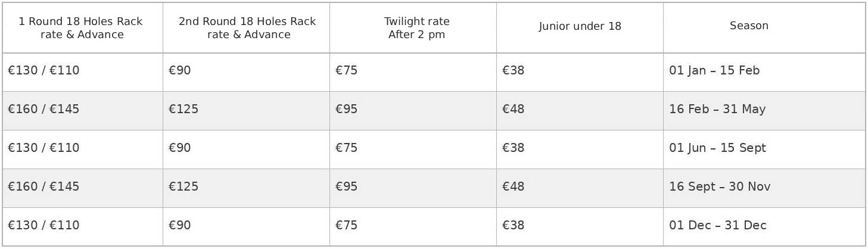The width and height of the screenshot is (868, 249).
Task: Click the €75 twilight rate for 01 Dec – 31 Dec
Action: coord(347,226)
